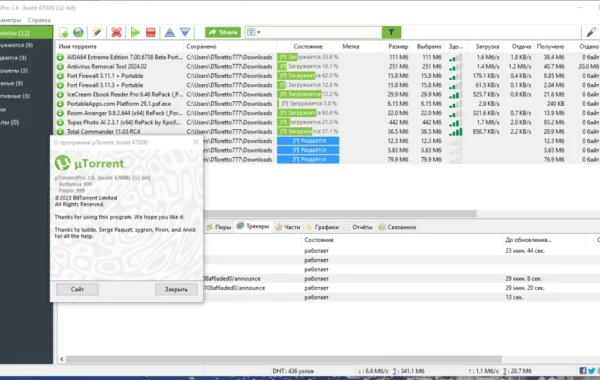
Task: Select the downloading (9) sidebar category
Action: (x=26, y=45)
